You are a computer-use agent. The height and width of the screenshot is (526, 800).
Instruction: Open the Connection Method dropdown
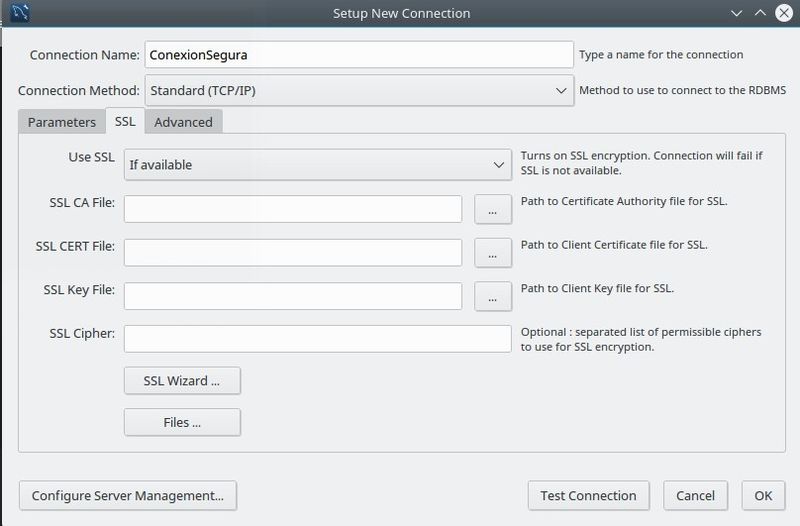[359, 90]
